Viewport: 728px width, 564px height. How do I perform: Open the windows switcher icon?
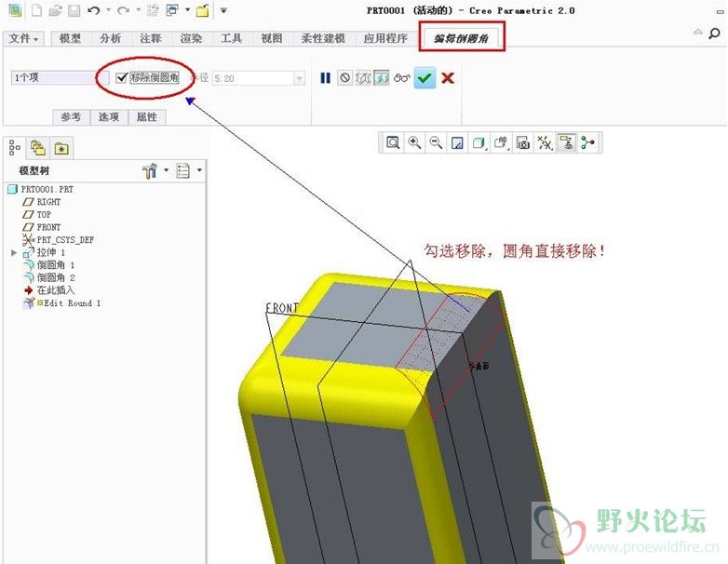tap(172, 10)
